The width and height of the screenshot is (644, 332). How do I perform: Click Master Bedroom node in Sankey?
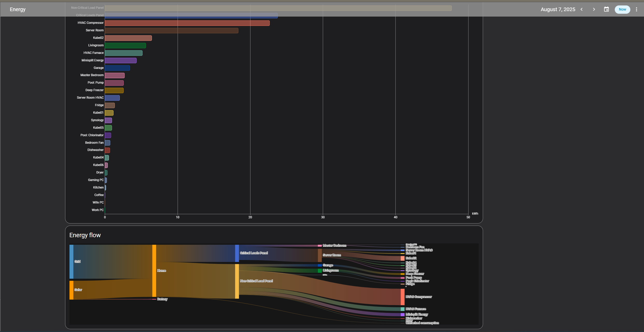320,246
